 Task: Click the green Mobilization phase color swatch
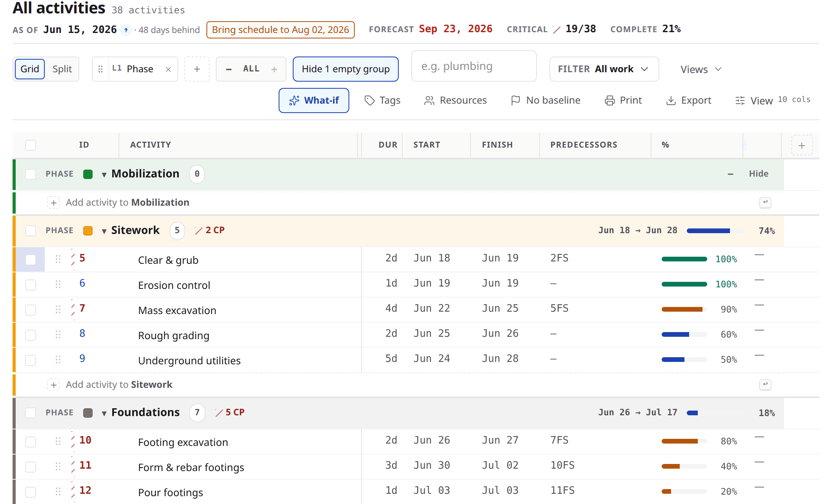(x=88, y=174)
